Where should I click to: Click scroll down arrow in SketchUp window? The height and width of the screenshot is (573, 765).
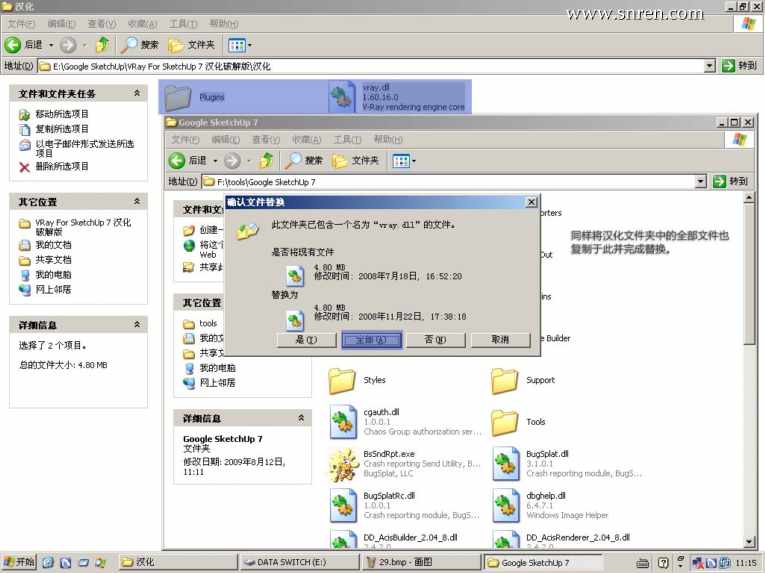[749, 542]
